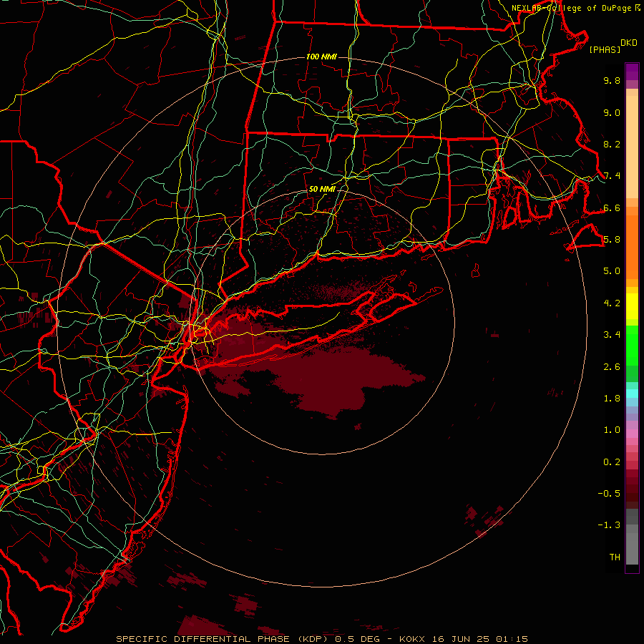Click the -0.5 legend value
Image resolution: width=644 pixels, height=644 pixels.
[609, 494]
